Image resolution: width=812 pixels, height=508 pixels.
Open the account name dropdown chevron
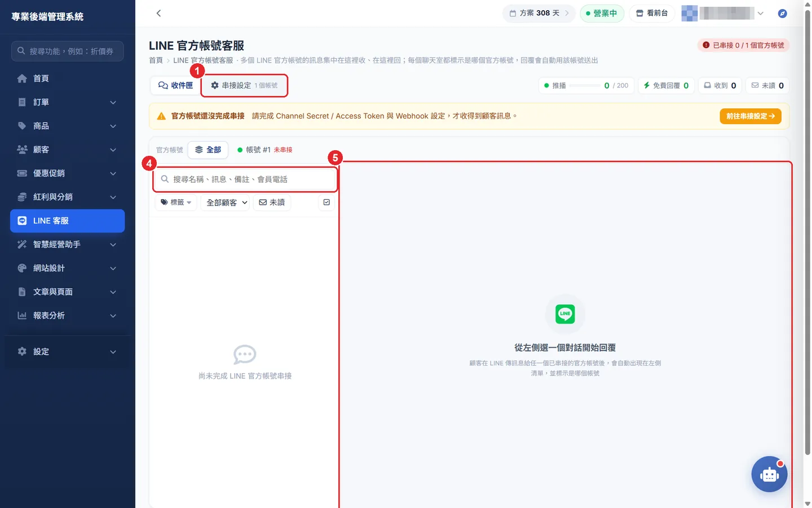click(x=760, y=14)
